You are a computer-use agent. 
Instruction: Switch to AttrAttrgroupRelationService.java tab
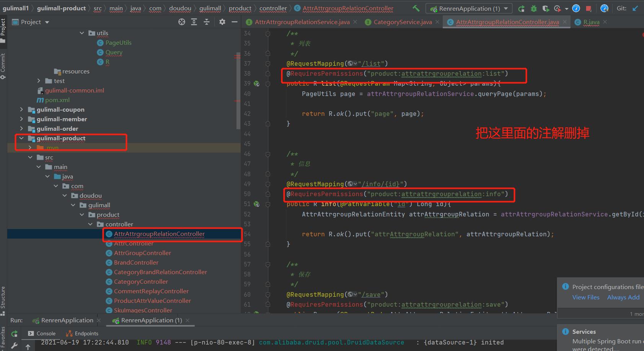302,22
